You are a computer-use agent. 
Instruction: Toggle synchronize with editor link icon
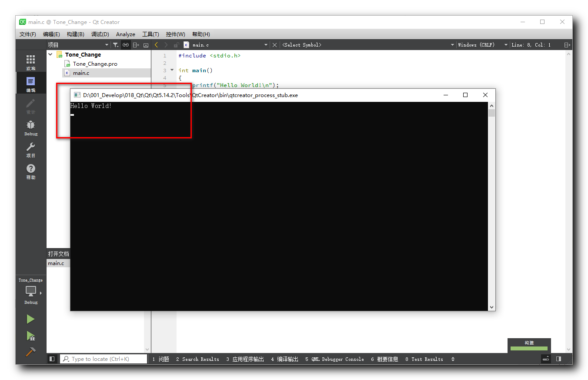[x=125, y=45]
